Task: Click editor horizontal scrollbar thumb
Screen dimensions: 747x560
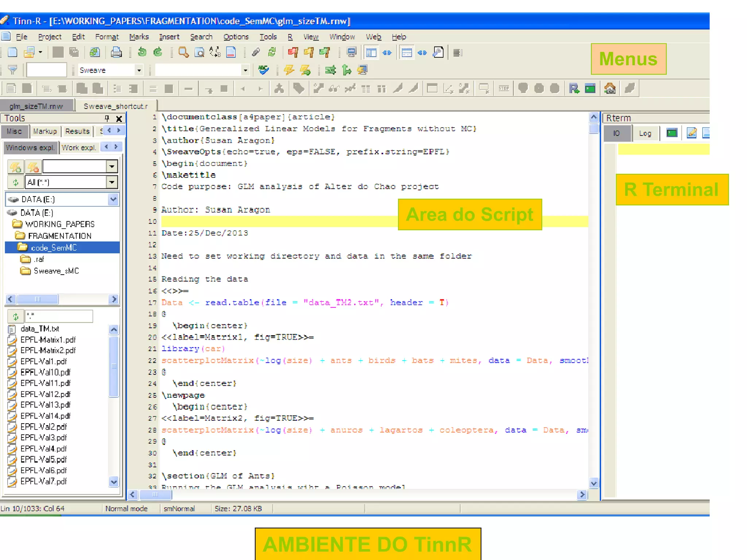Action: pyautogui.click(x=155, y=495)
